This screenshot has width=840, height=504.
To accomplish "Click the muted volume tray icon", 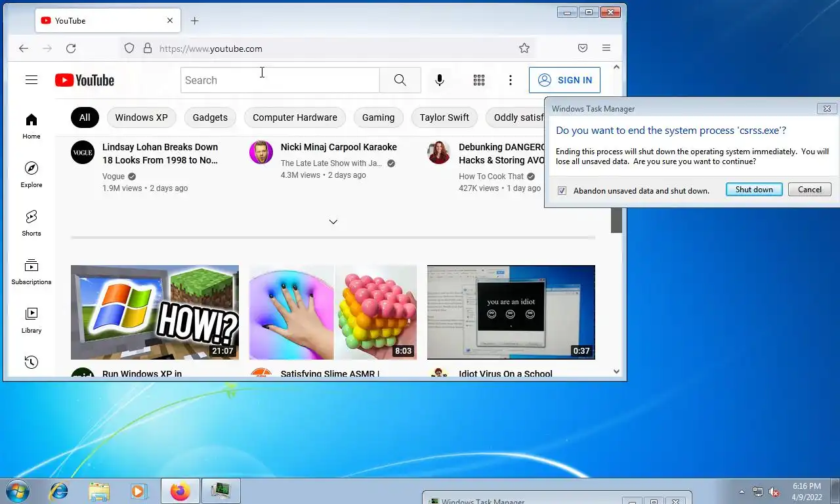I will click(x=774, y=492).
